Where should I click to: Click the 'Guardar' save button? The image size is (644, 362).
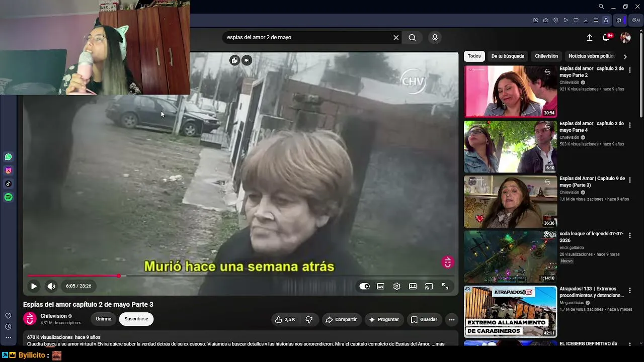click(x=424, y=319)
